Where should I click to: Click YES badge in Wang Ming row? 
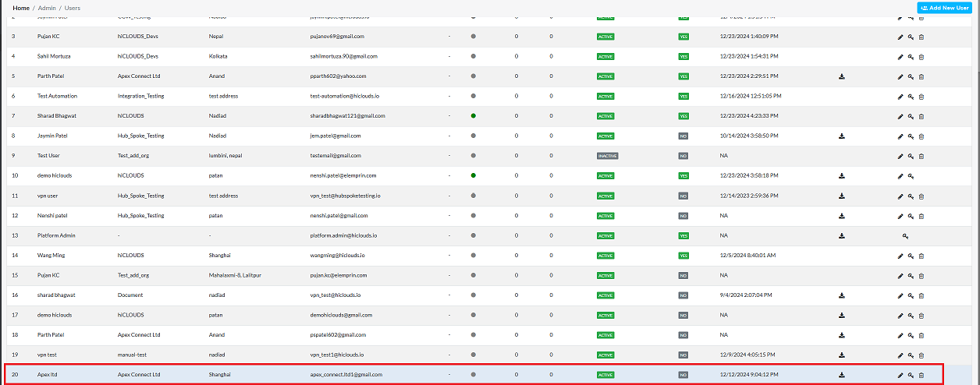[684, 256]
